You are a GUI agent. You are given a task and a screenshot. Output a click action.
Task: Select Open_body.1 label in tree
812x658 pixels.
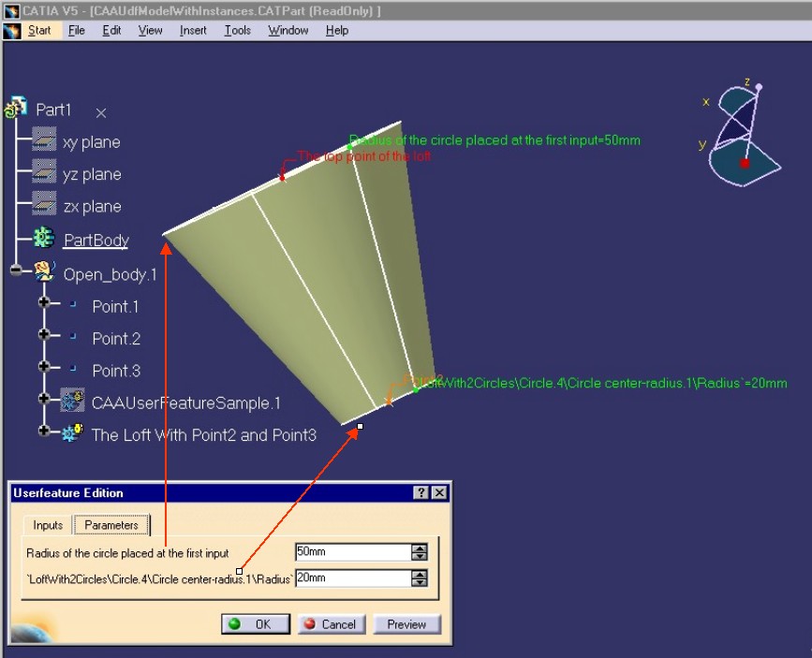110,274
